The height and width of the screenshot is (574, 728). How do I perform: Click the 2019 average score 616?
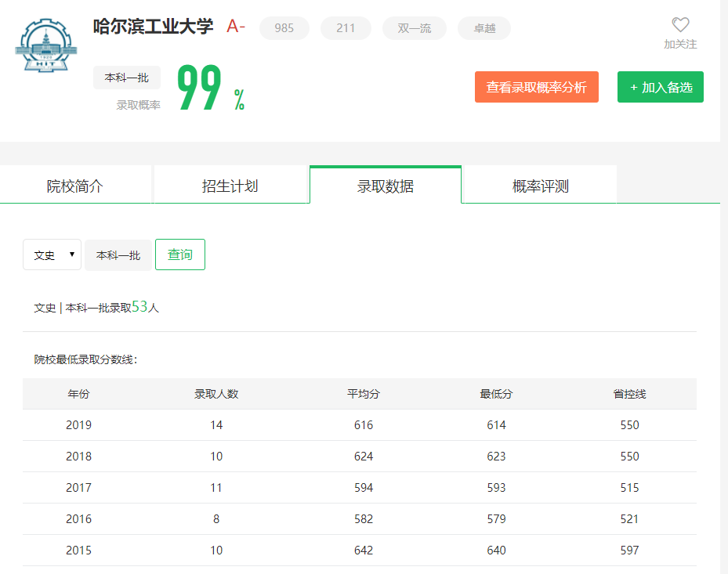(364, 425)
